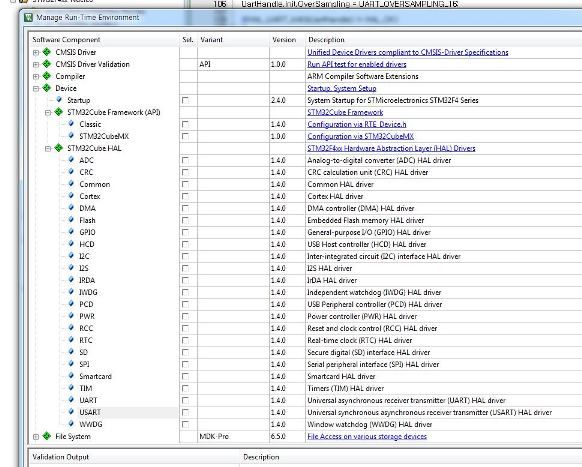
Task: Open the Configuration via RTE_Device.h link
Action: tap(357, 124)
